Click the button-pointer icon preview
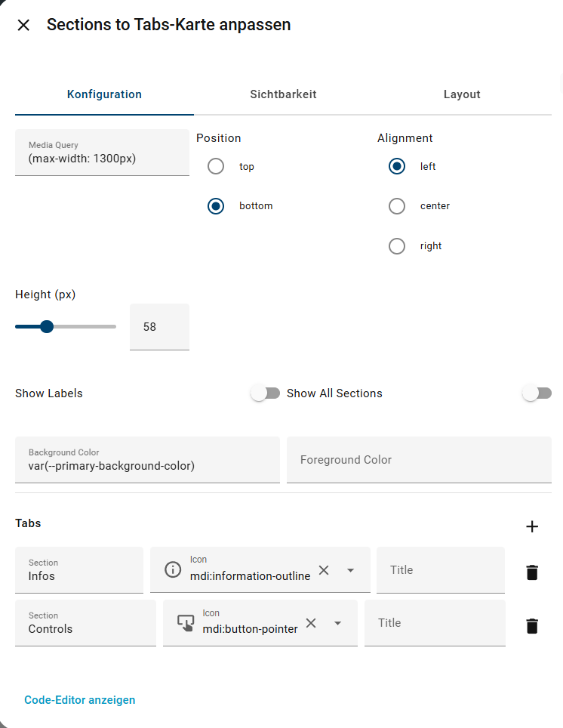This screenshot has height=728, width=563. 186,623
